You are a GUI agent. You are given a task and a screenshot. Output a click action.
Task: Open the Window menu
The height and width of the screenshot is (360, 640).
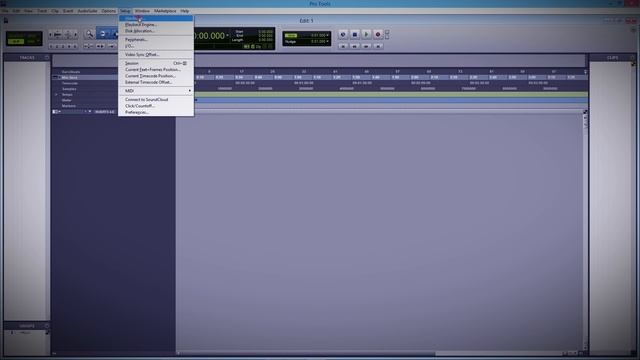(x=142, y=11)
